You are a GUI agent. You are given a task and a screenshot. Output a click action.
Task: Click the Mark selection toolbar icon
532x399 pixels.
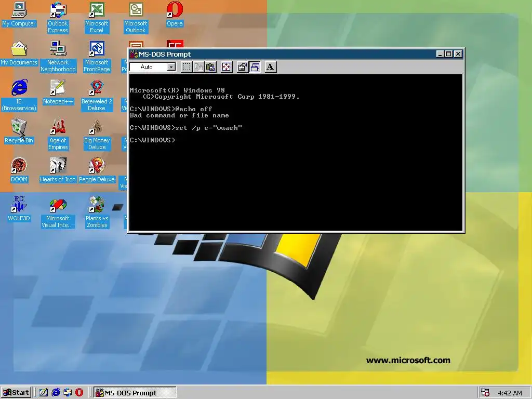(187, 67)
